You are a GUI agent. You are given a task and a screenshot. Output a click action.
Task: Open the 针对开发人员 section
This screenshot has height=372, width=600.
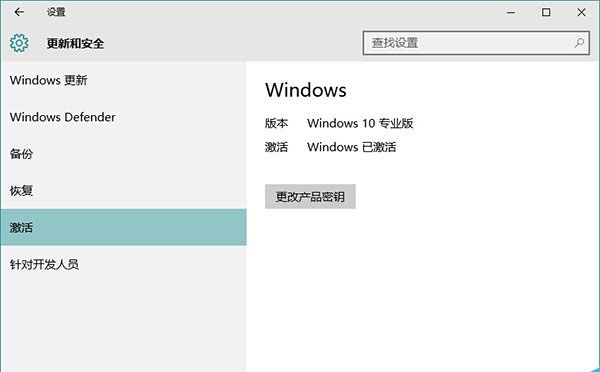coord(124,264)
